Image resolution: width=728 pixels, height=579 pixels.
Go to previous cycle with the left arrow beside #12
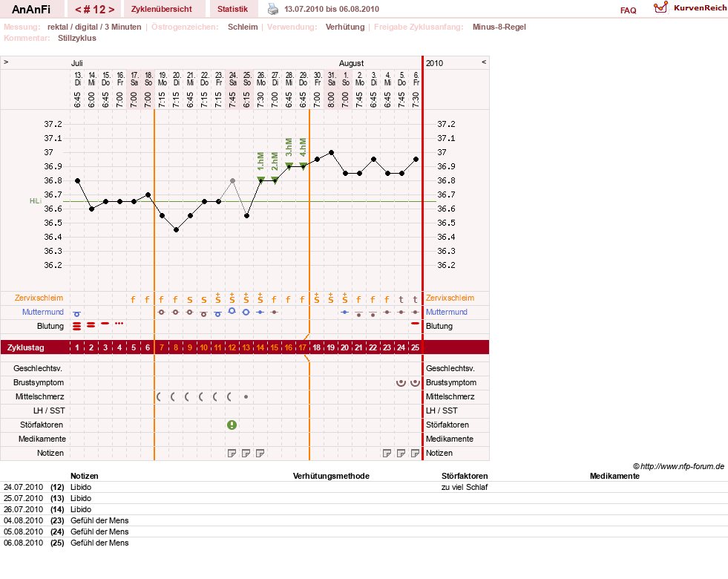coord(78,10)
